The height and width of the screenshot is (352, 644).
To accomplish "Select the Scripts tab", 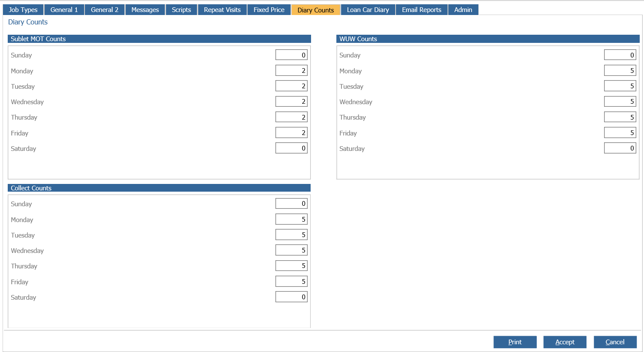I will (x=181, y=9).
